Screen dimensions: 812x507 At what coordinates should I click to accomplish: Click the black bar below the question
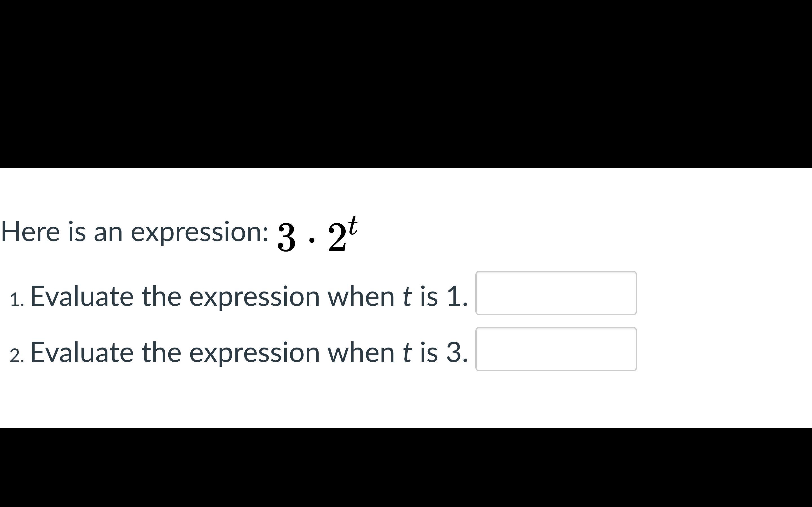(x=406, y=468)
